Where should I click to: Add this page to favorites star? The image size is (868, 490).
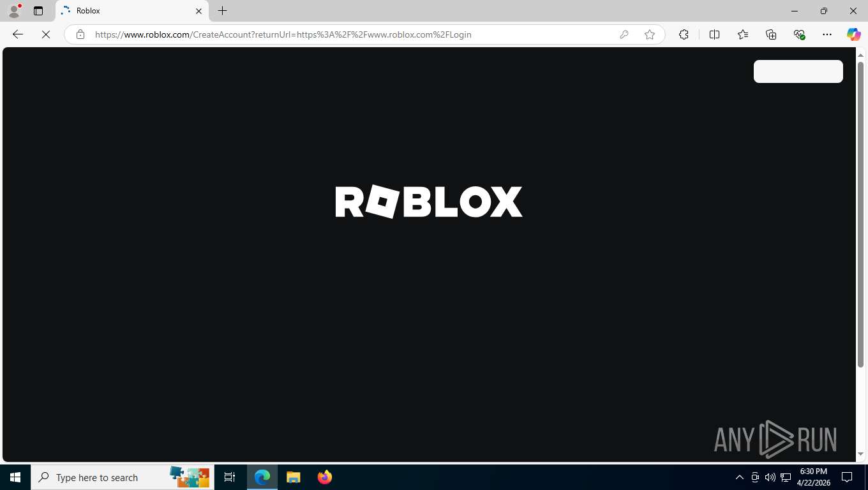(650, 34)
